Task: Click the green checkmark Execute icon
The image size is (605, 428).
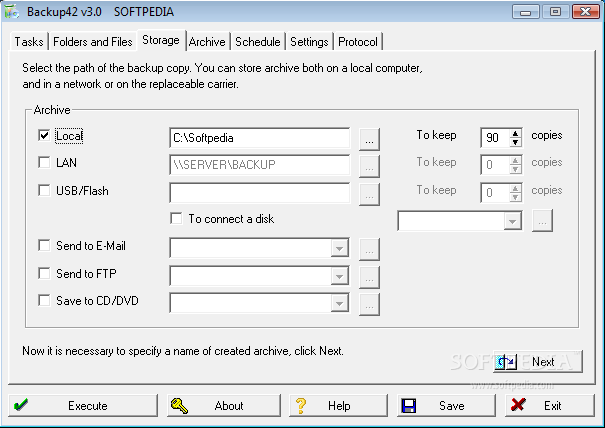Action: [x=21, y=405]
